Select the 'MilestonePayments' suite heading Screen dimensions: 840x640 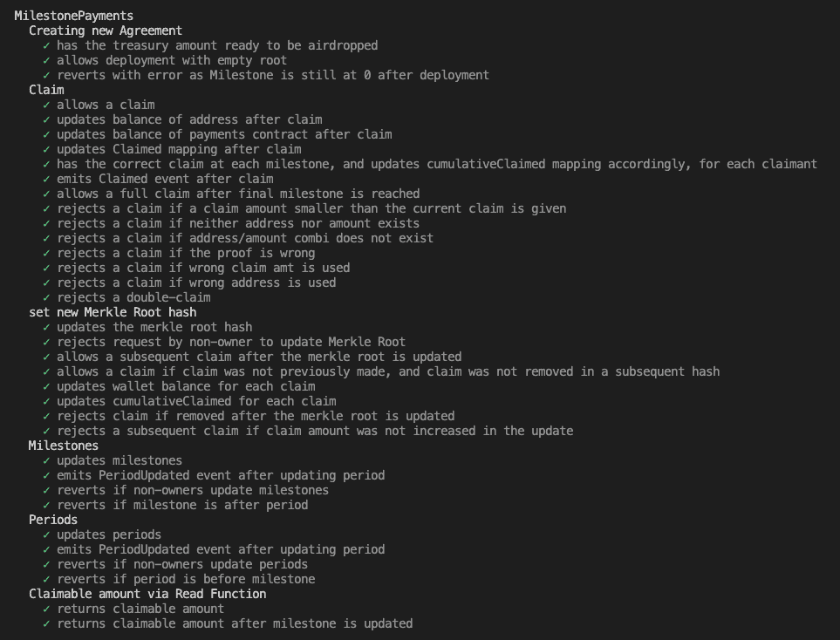pyautogui.click(x=74, y=16)
